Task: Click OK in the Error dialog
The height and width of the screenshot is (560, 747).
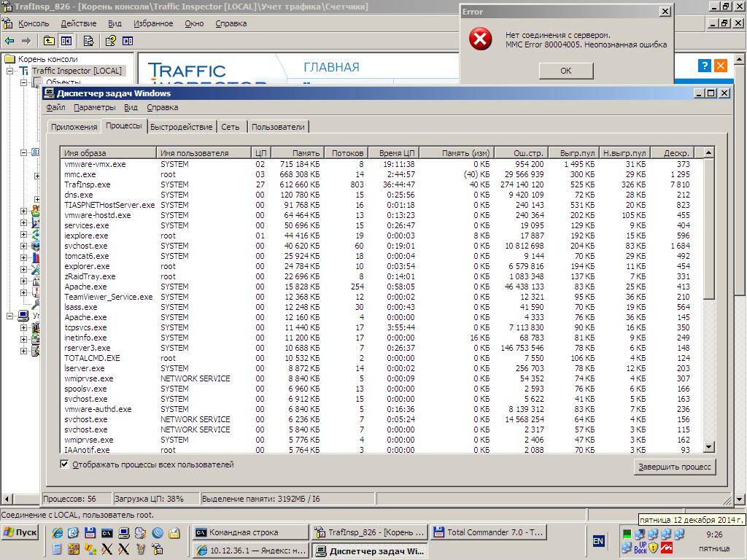Action: click(x=566, y=71)
